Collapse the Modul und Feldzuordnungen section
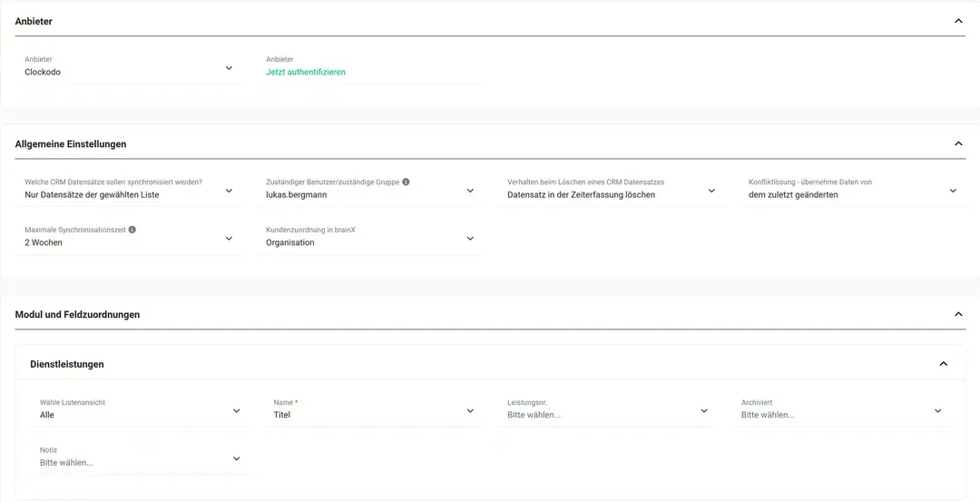The height and width of the screenshot is (503, 980). tap(958, 314)
